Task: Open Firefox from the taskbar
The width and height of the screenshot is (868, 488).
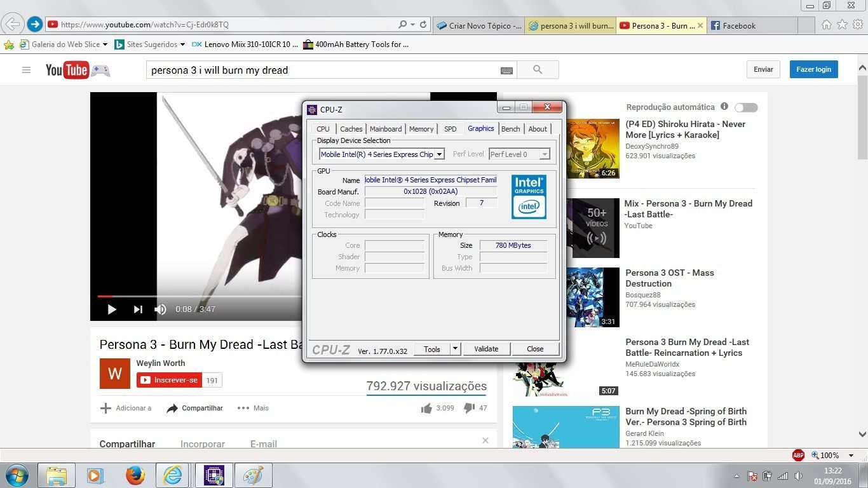Action: pos(135,475)
